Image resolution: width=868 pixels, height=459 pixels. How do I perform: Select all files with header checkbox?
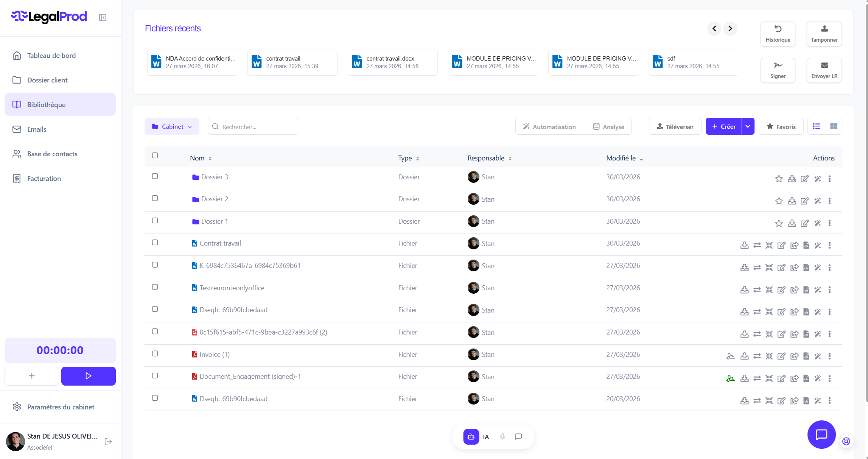(x=155, y=156)
